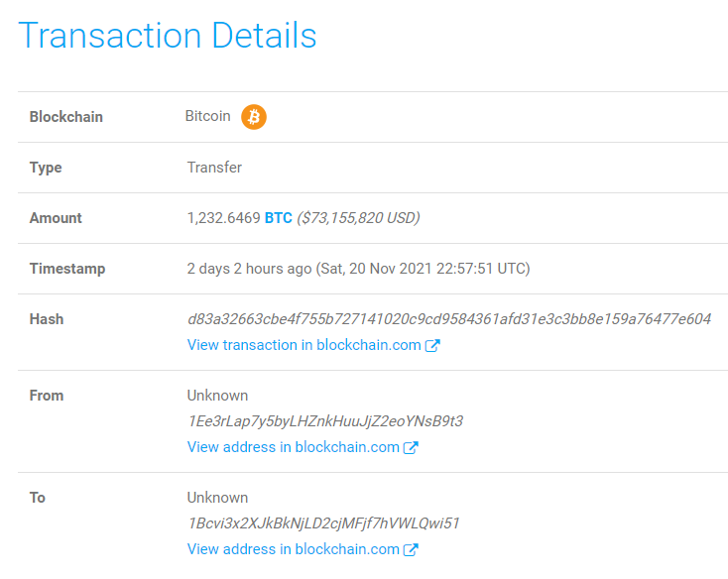Screen dimensions: 728x579
Task: Select the transaction hash text
Action: coord(449,319)
